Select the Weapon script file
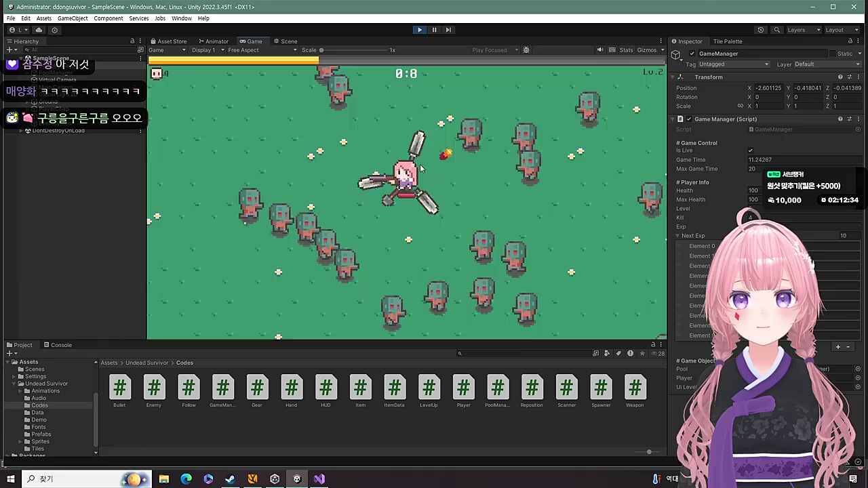The image size is (868, 488). tap(635, 392)
